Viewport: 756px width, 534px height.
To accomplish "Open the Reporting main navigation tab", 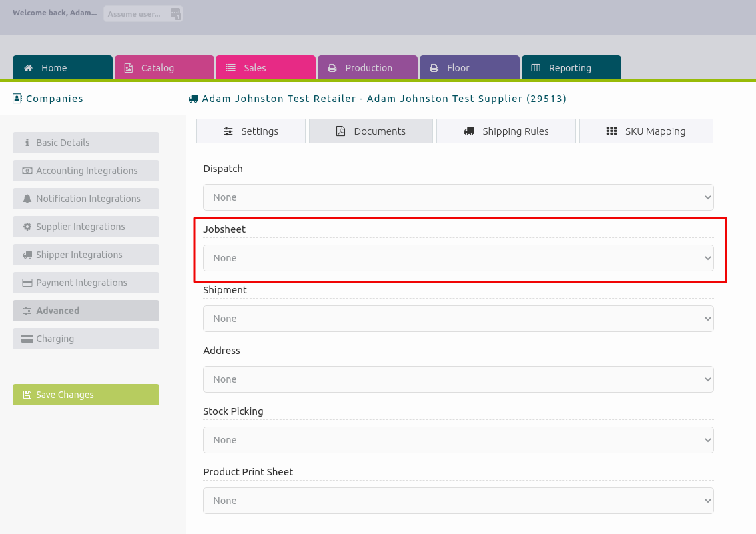I will click(x=571, y=67).
